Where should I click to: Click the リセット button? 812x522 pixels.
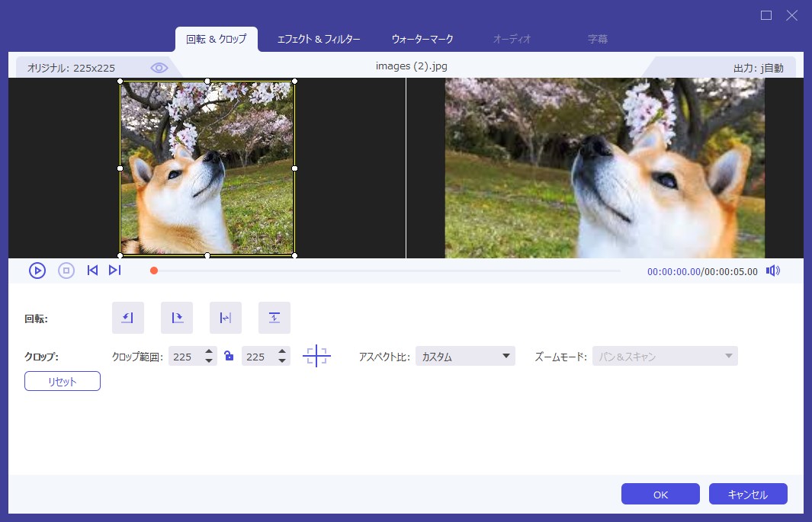[62, 381]
